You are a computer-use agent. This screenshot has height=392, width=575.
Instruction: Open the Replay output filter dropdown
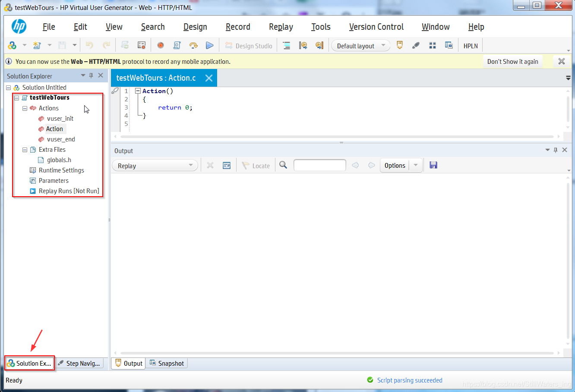pyautogui.click(x=155, y=166)
